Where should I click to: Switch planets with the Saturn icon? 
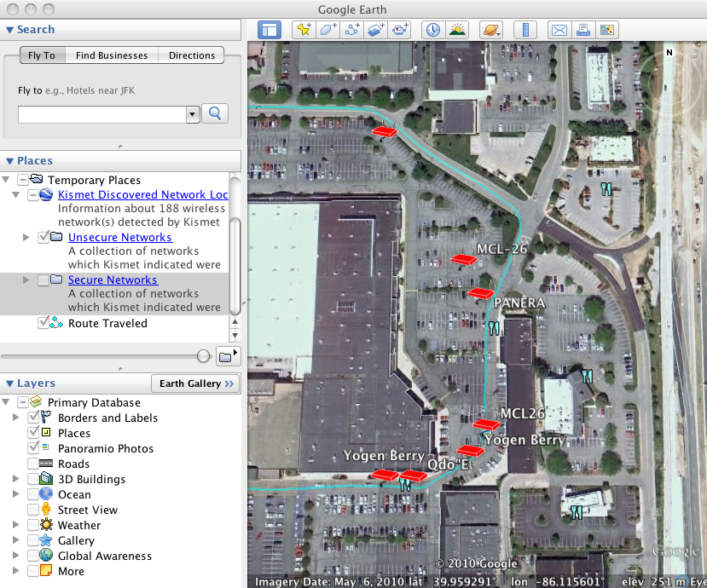pos(491,30)
